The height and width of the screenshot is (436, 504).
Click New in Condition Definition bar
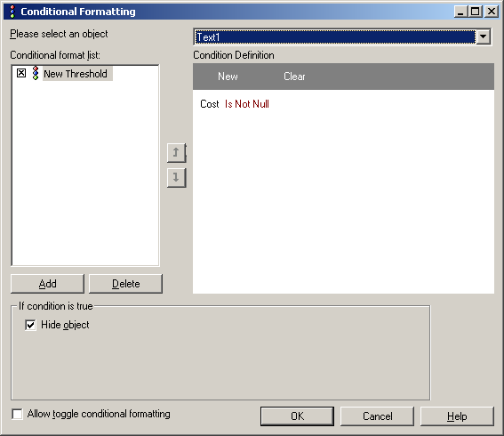point(228,77)
